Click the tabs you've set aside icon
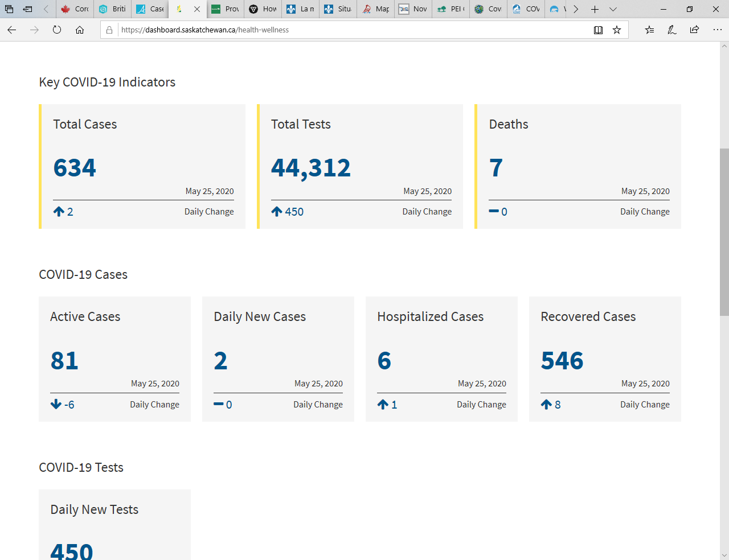This screenshot has height=560, width=729. (x=9, y=9)
